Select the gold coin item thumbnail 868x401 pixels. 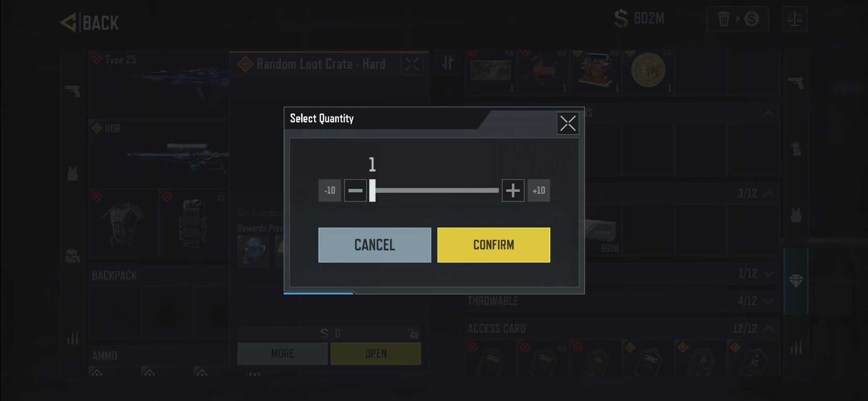tap(648, 70)
